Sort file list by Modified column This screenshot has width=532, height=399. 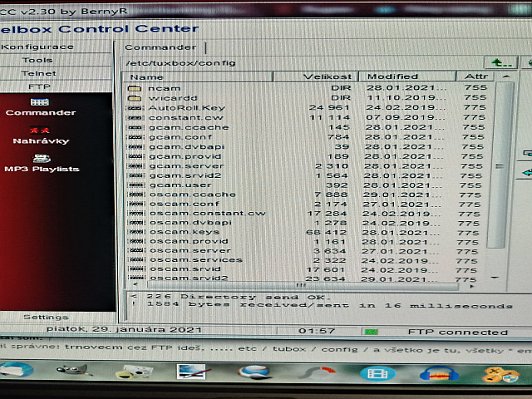[x=406, y=76]
